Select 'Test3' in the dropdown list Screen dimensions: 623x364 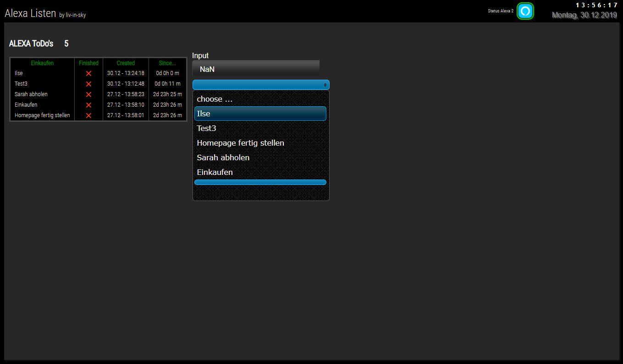click(x=260, y=128)
